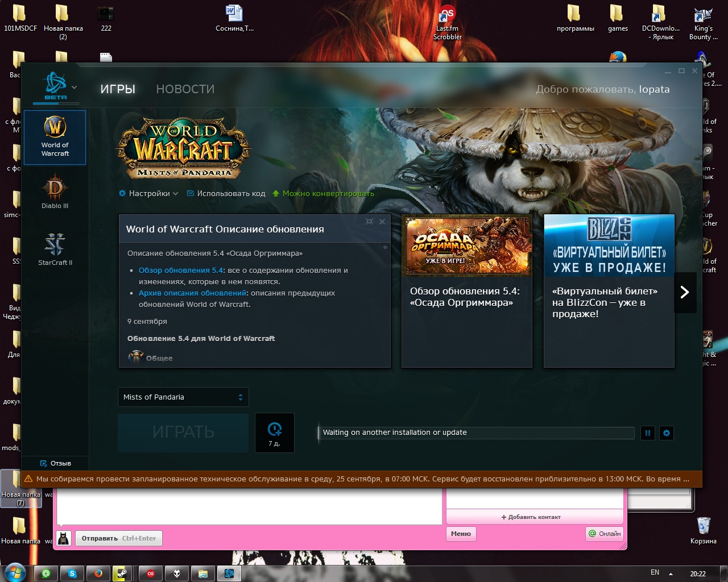The height and width of the screenshot is (582, 728).
Task: Select the Last.fm Scrobbler desktop shortcut
Action: (448, 22)
